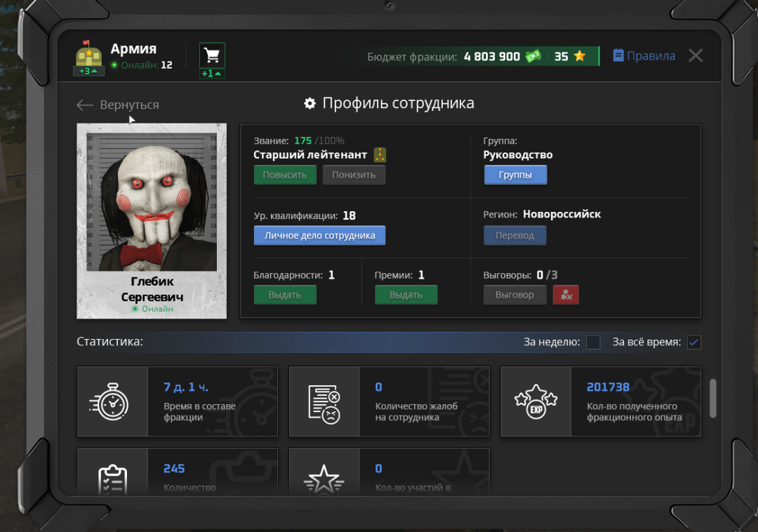Click the +1 indicator under cart
758x532 pixels.
(212, 74)
